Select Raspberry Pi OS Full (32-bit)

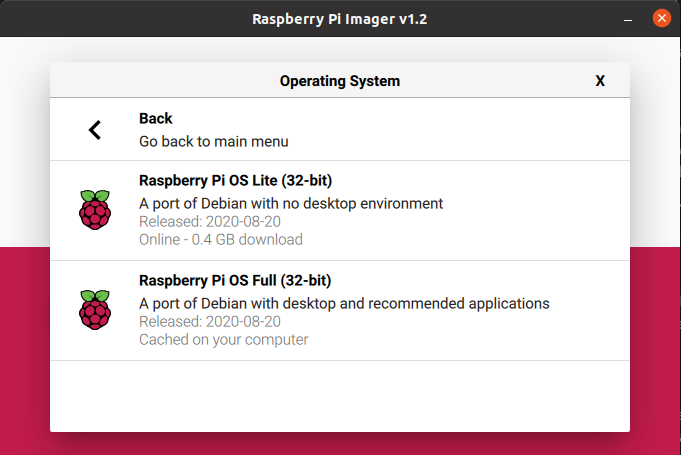[x=340, y=311]
